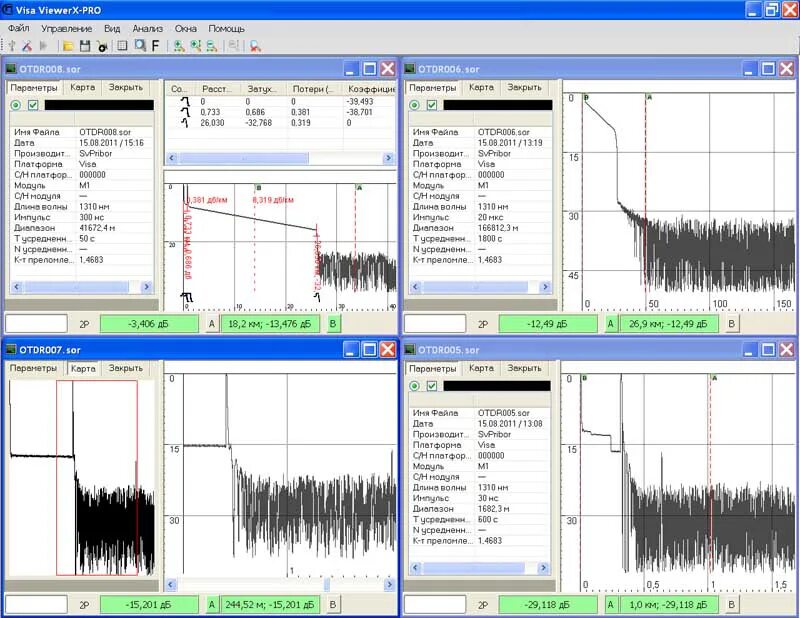Click marker A button in OTDR005 window
800x618 pixels.
point(610,604)
